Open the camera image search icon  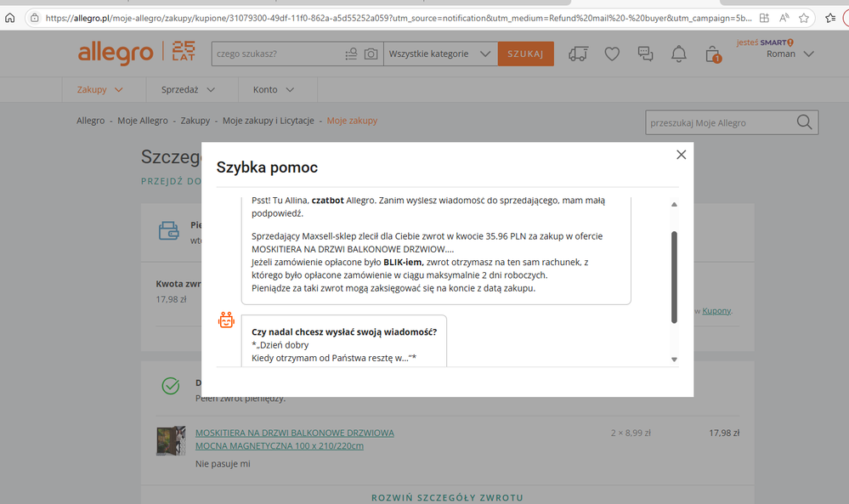371,54
